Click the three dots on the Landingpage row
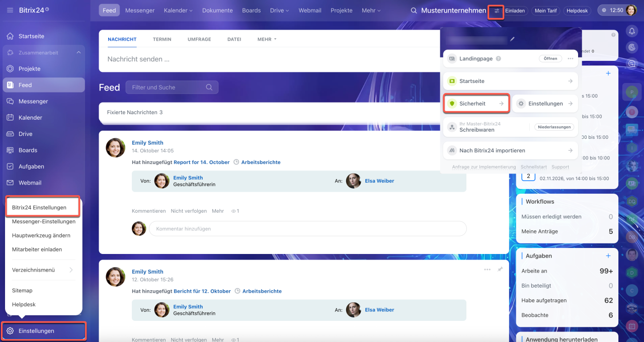The height and width of the screenshot is (342, 644). (x=570, y=59)
